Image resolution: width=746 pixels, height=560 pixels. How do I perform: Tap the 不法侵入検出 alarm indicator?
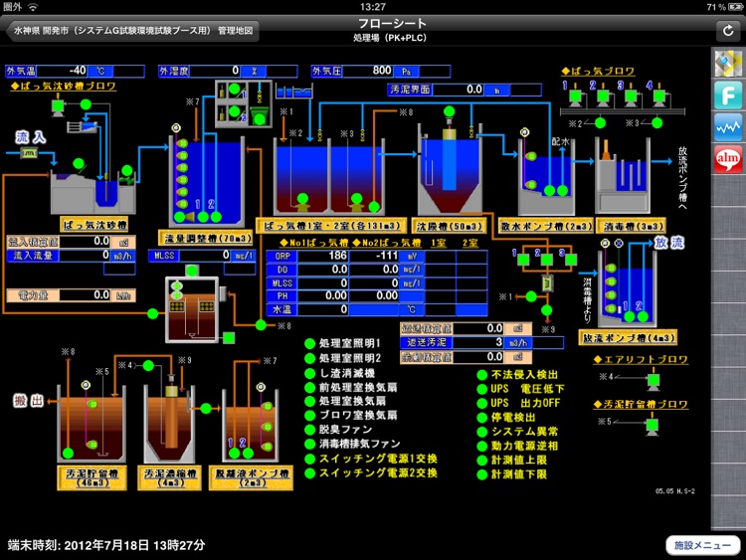pyautogui.click(x=482, y=375)
